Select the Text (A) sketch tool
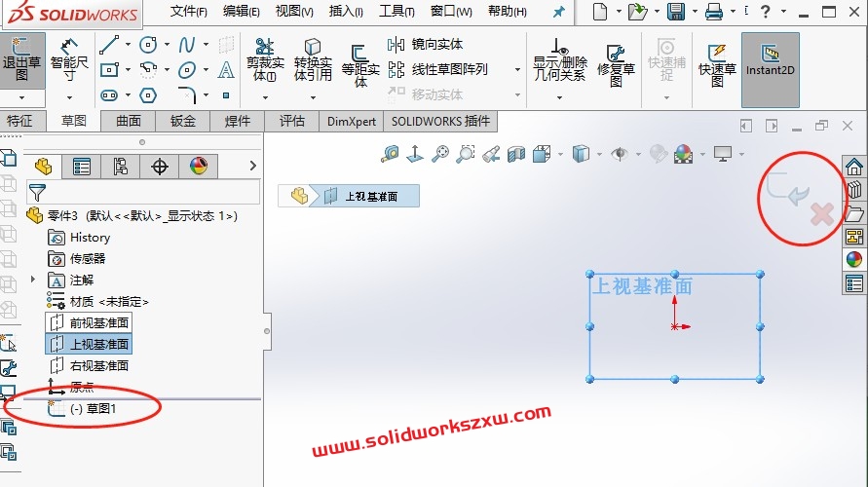 point(226,70)
